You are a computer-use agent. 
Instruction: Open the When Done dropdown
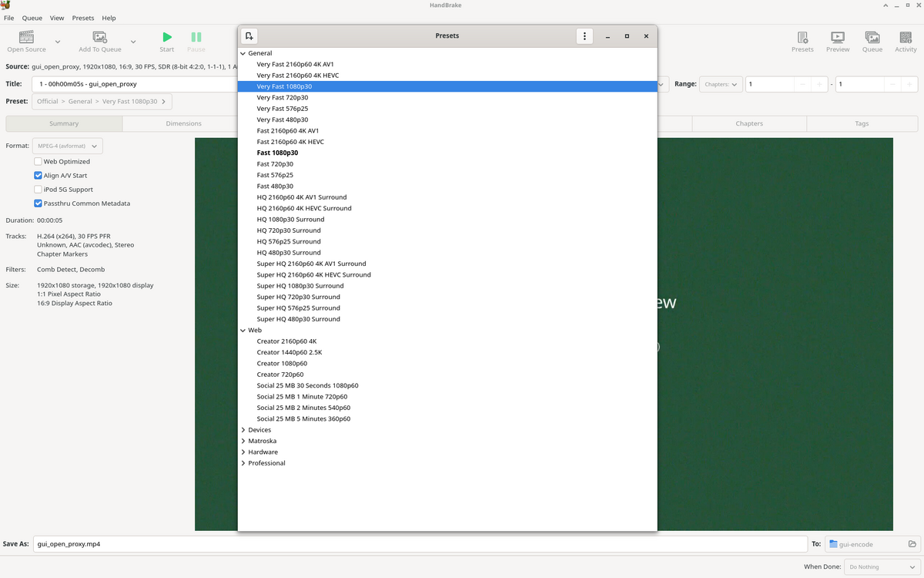pos(880,567)
